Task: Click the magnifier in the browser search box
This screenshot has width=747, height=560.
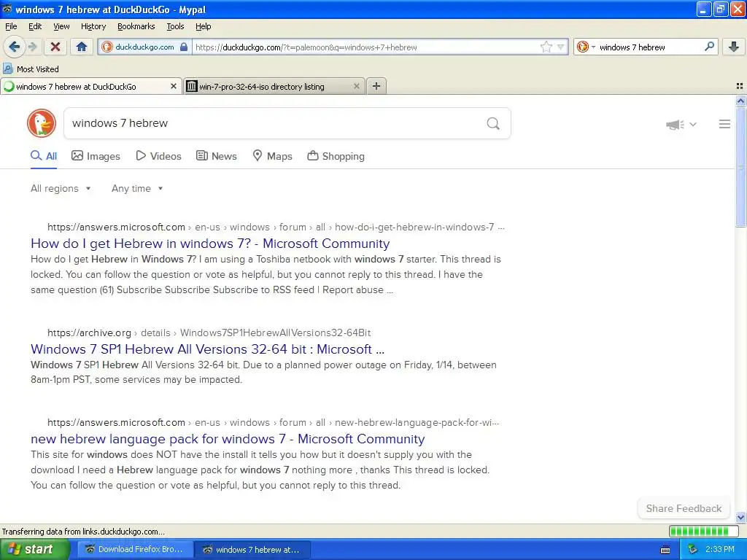Action: (709, 47)
